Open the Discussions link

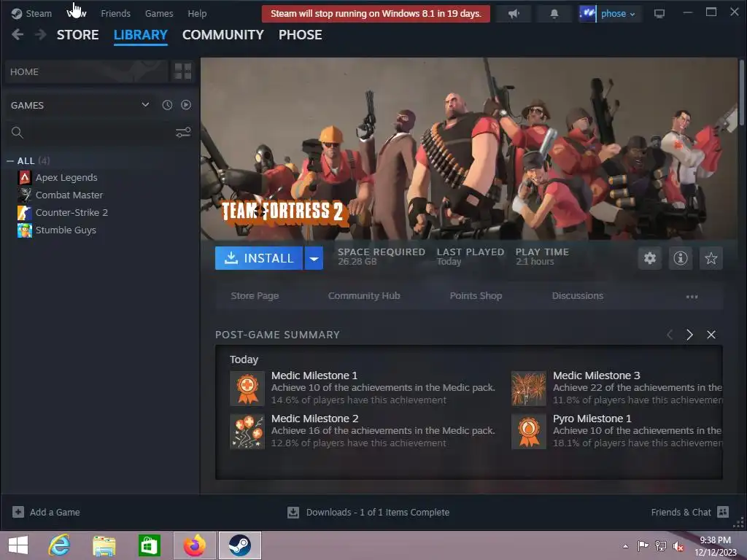[578, 296]
